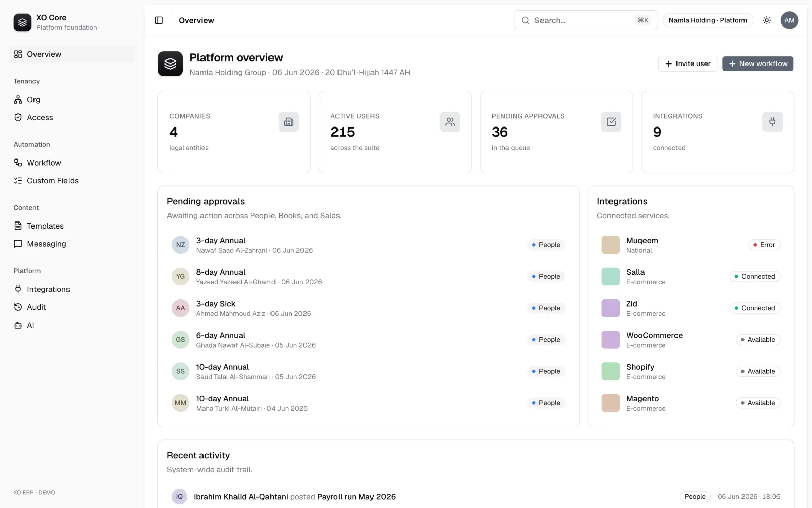Open Saud Talal's 10-day Annual request
812x508 pixels.
[x=368, y=371]
